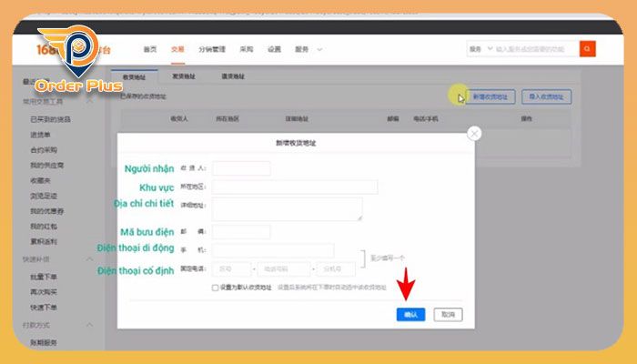
Task: Open the 交易 trade menu item
Action: [x=178, y=49]
